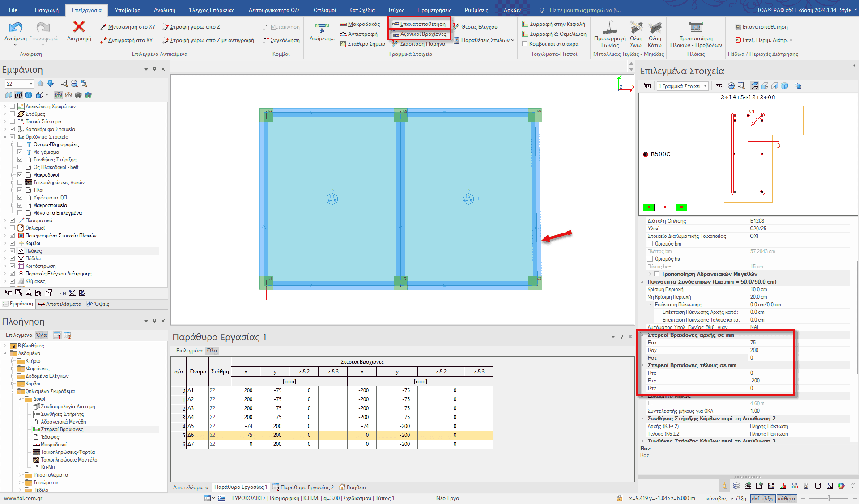Click the zoom slider in status bar
This screenshot has width=859, height=504.
point(829,498)
